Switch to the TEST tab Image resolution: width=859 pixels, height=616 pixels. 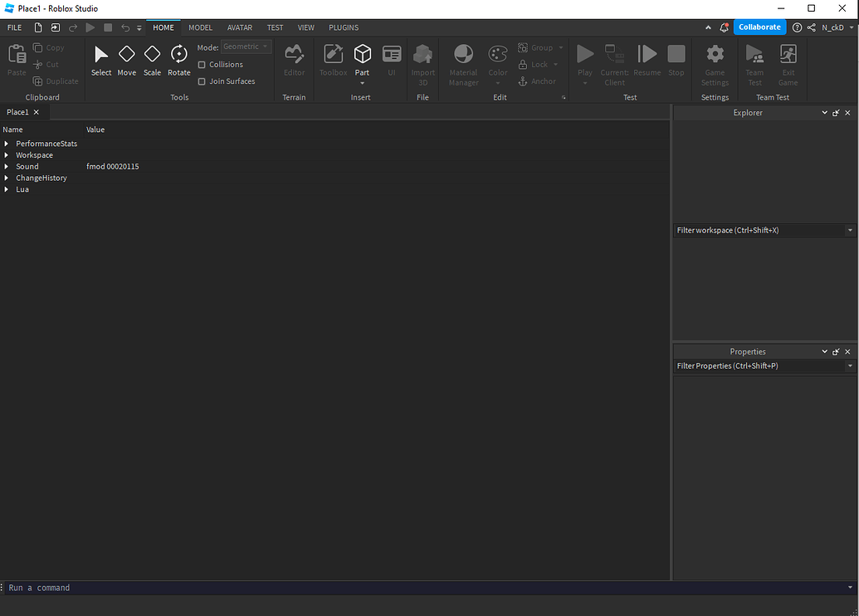tap(275, 27)
